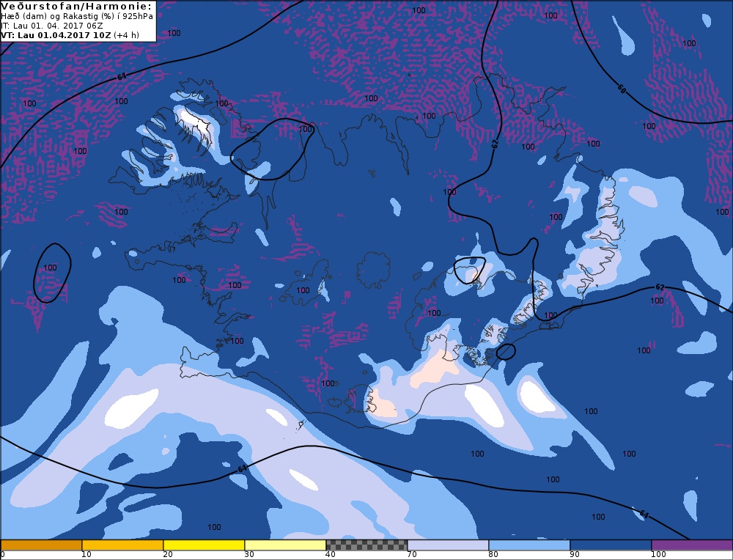Select the "VT: Lau 01.04.2017 10Z" line
Screen dimensions: 733x560
[55, 34]
